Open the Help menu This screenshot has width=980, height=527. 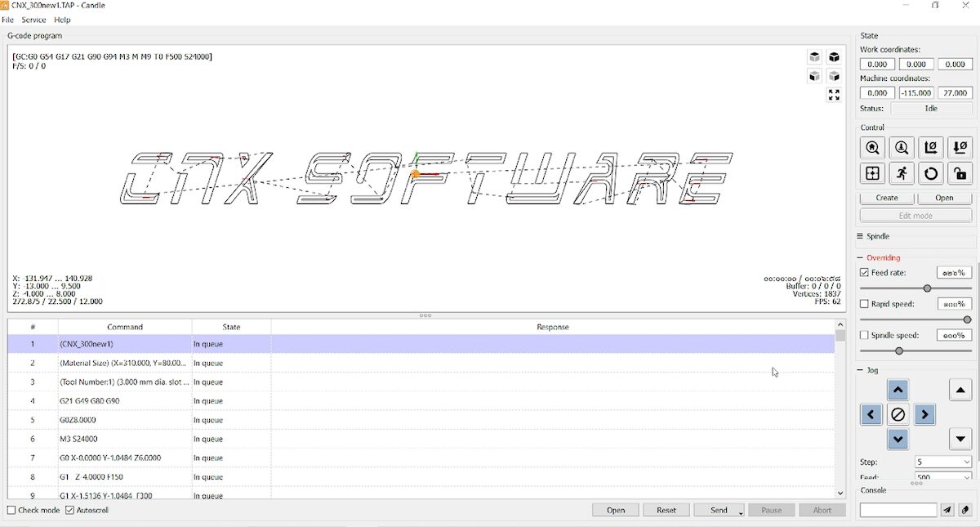[x=62, y=20]
